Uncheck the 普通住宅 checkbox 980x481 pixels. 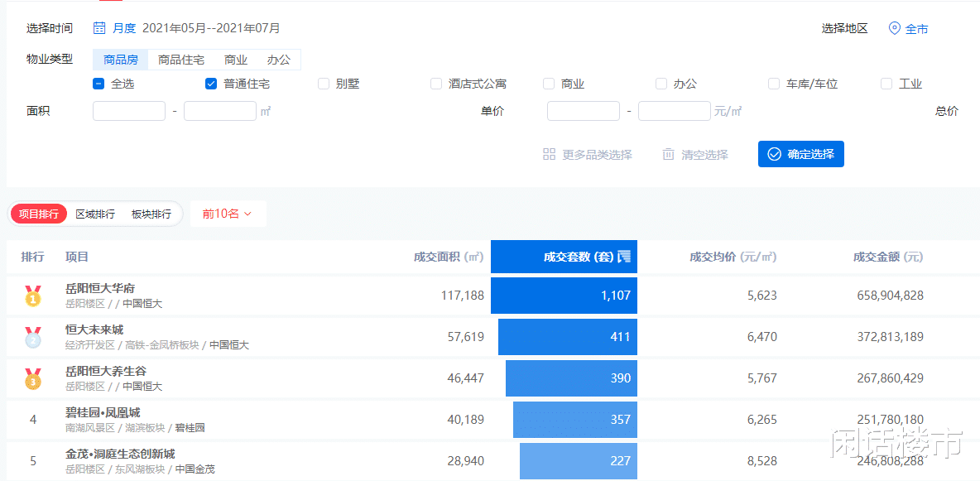click(x=210, y=84)
